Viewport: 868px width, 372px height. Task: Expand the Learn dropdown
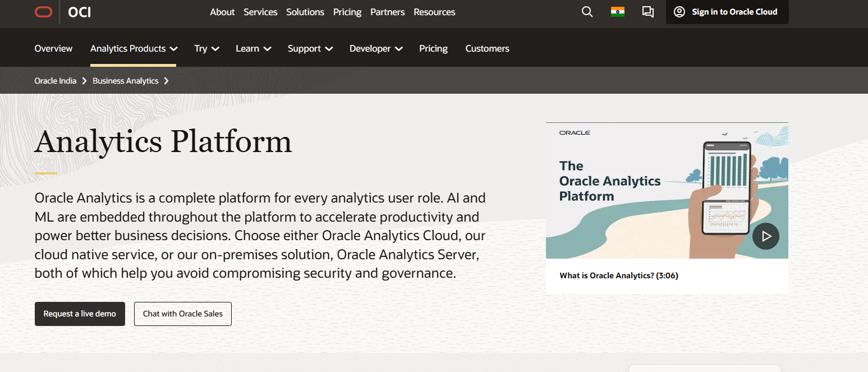(x=254, y=48)
